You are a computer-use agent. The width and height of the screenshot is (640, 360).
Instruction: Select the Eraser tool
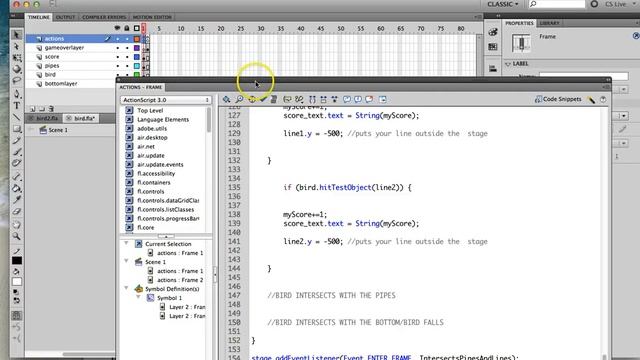pyautogui.click(x=17, y=211)
